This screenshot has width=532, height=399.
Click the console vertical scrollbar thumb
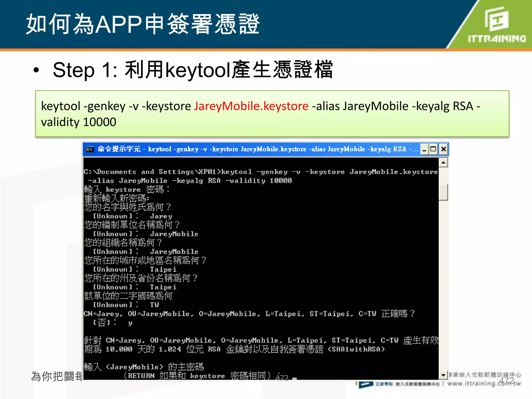pos(443,192)
